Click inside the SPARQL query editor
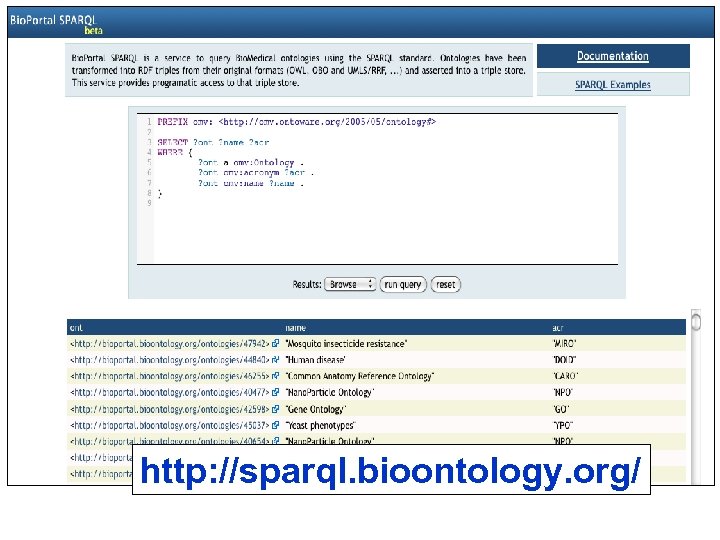The image size is (720, 540). tap(377, 189)
